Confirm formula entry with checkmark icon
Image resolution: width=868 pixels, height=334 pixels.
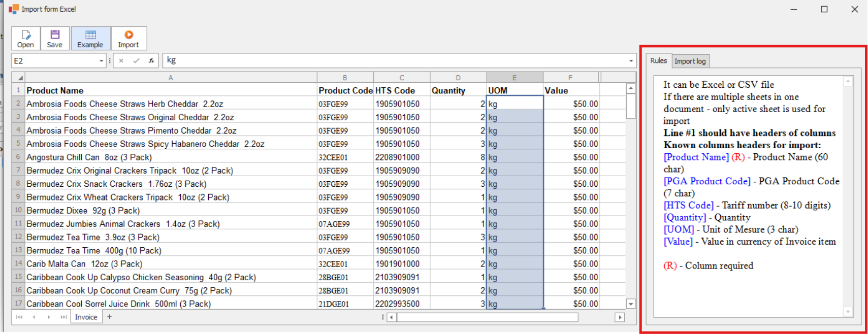click(136, 60)
